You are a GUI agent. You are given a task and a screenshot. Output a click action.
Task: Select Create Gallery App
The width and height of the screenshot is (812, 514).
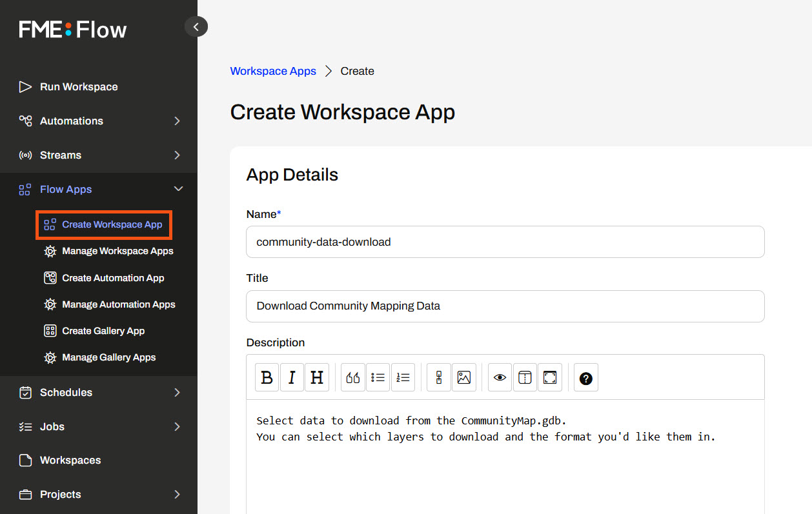click(x=103, y=331)
